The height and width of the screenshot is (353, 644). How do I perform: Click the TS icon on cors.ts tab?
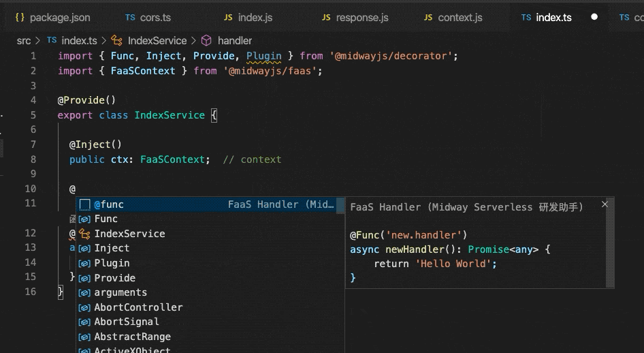coord(130,17)
